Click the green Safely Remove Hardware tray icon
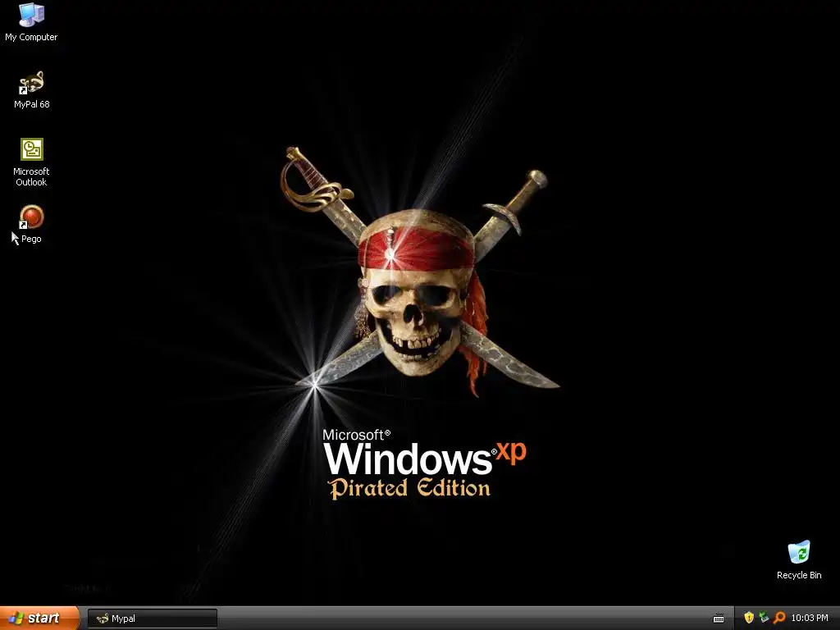Image resolution: width=840 pixels, height=630 pixels. click(x=764, y=618)
